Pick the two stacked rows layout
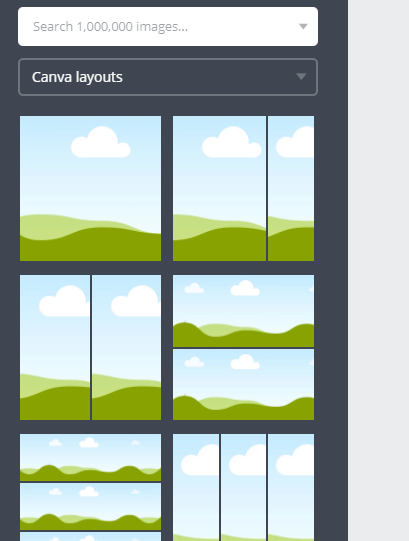The width and height of the screenshot is (409, 541). tap(243, 347)
